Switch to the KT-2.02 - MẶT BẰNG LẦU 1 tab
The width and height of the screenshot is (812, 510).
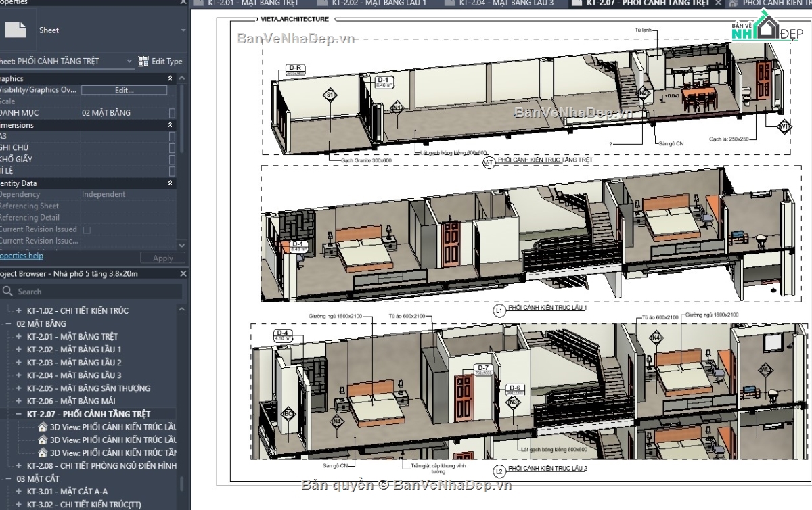pyautogui.click(x=379, y=3)
